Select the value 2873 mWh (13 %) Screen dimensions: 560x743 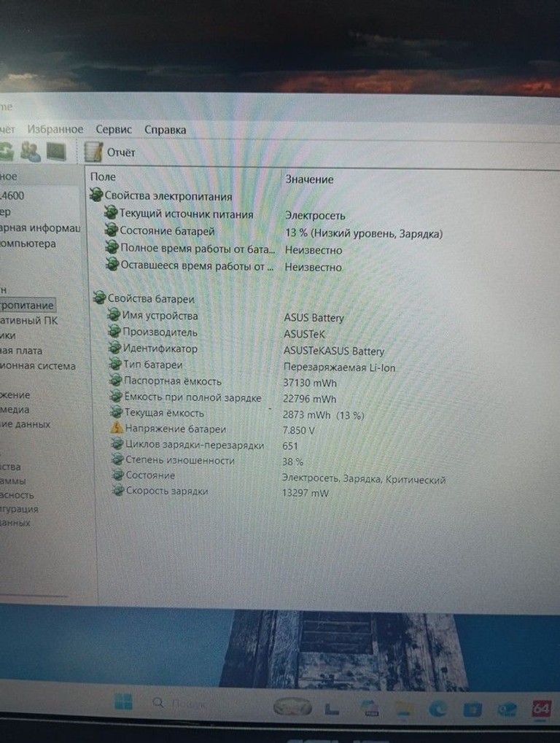point(324,415)
